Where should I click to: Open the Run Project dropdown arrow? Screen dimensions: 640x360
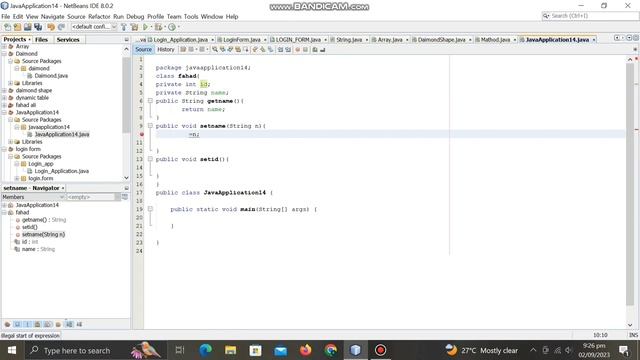tap(151, 27)
